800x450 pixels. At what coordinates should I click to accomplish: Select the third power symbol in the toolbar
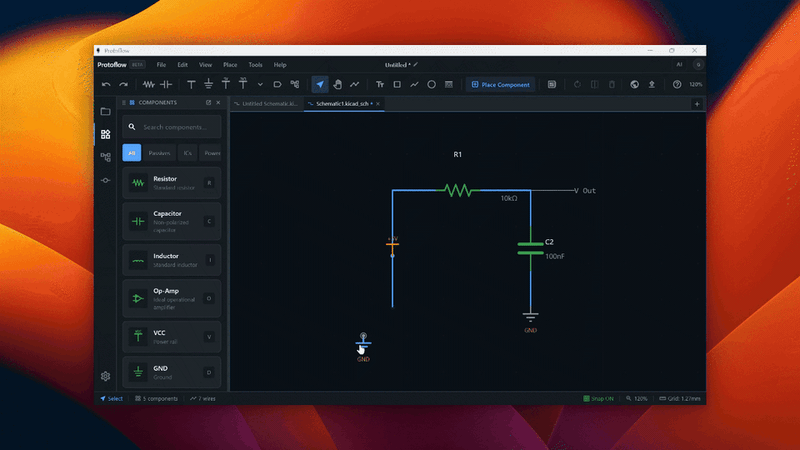226,85
